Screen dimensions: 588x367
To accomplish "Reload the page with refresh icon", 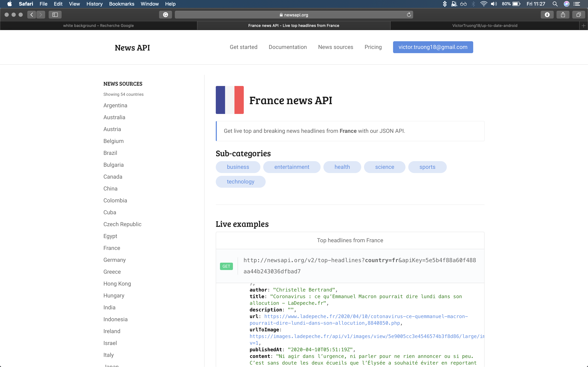I will coord(409,15).
